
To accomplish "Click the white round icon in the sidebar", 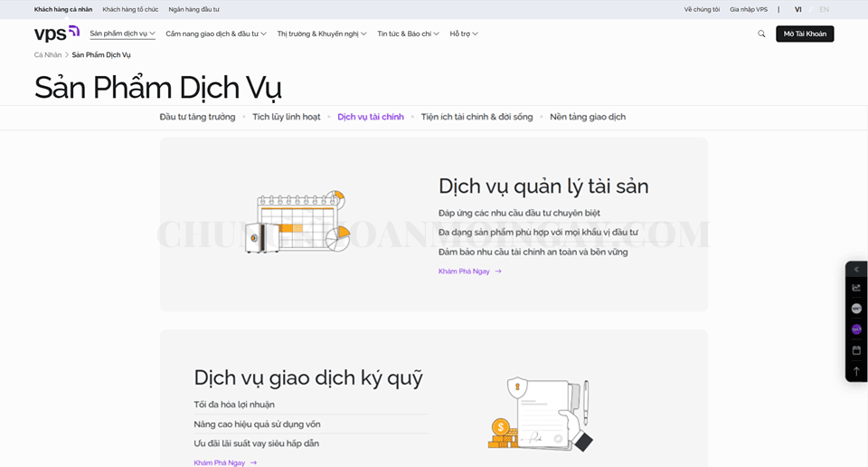I will [x=856, y=309].
